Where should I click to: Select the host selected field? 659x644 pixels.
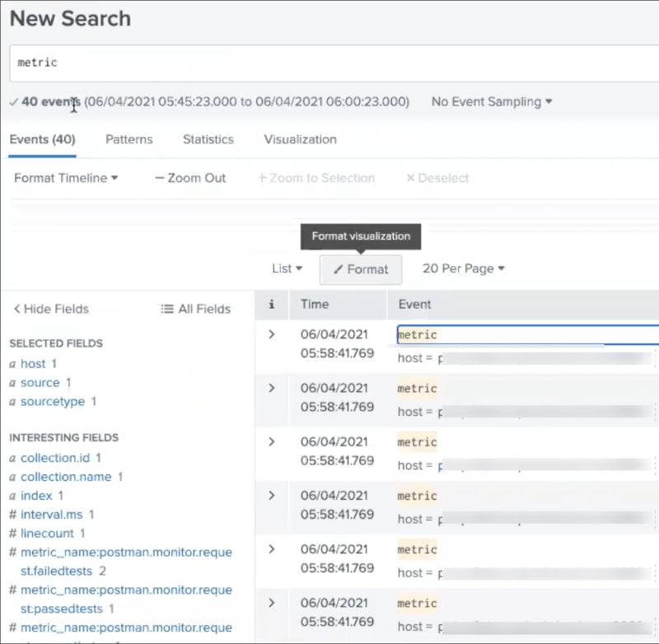coord(33,364)
